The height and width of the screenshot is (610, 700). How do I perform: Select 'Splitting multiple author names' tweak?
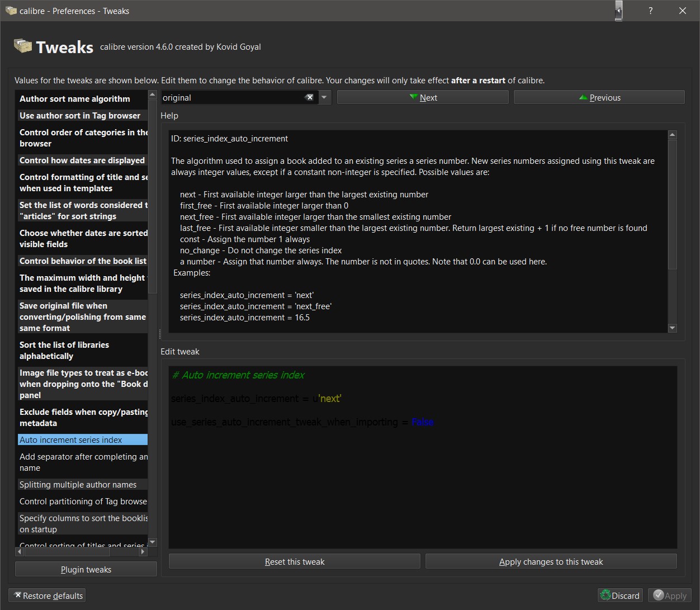(83, 485)
